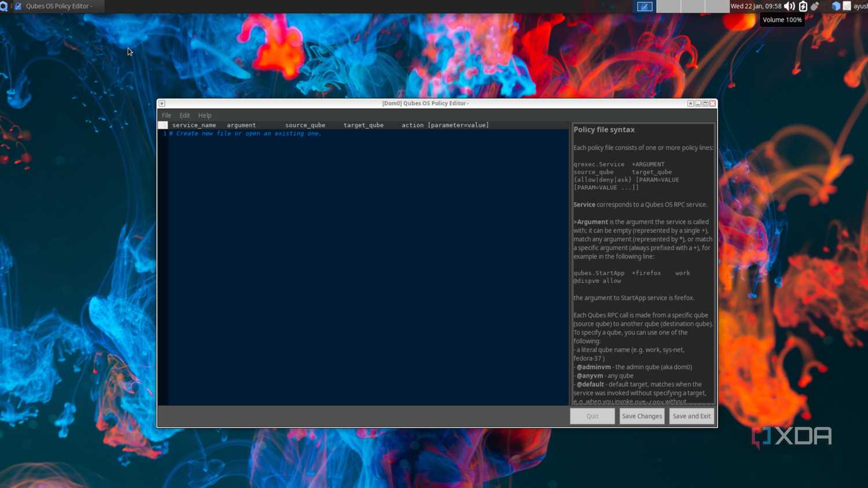Click the target_qube column header
Screen dimensions: 868x488
363,125
